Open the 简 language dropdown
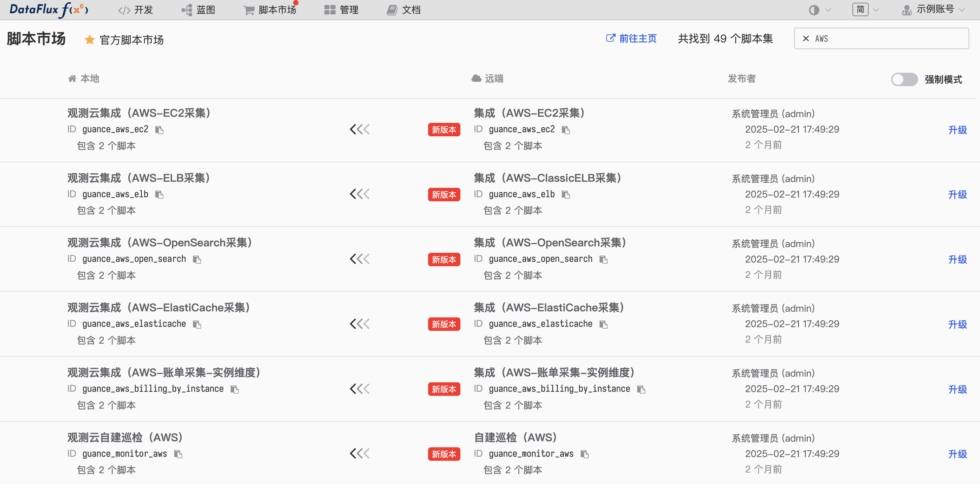Viewport: 980px width, 484px height. pyautogui.click(x=866, y=9)
